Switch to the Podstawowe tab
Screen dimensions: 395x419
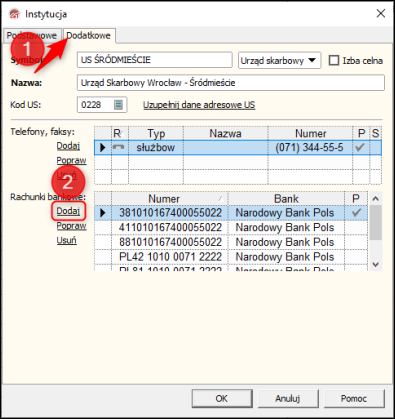[x=32, y=35]
